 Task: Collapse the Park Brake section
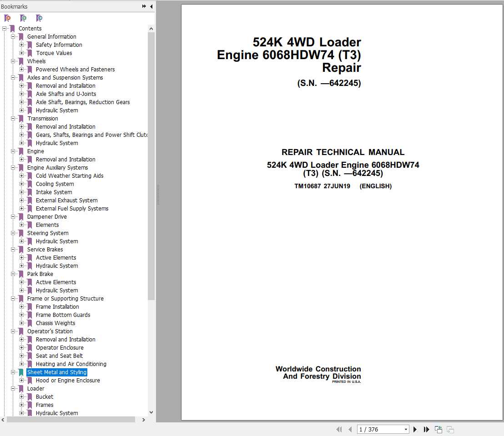click(x=13, y=274)
